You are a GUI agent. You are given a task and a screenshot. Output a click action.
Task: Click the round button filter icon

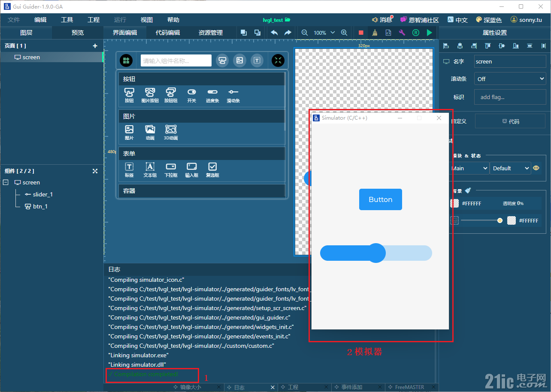[x=222, y=61]
